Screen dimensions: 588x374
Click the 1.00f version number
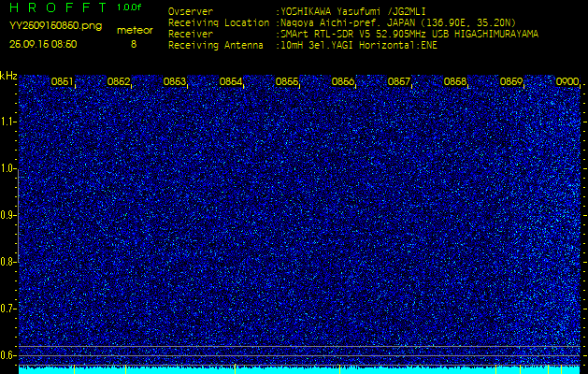[130, 7]
